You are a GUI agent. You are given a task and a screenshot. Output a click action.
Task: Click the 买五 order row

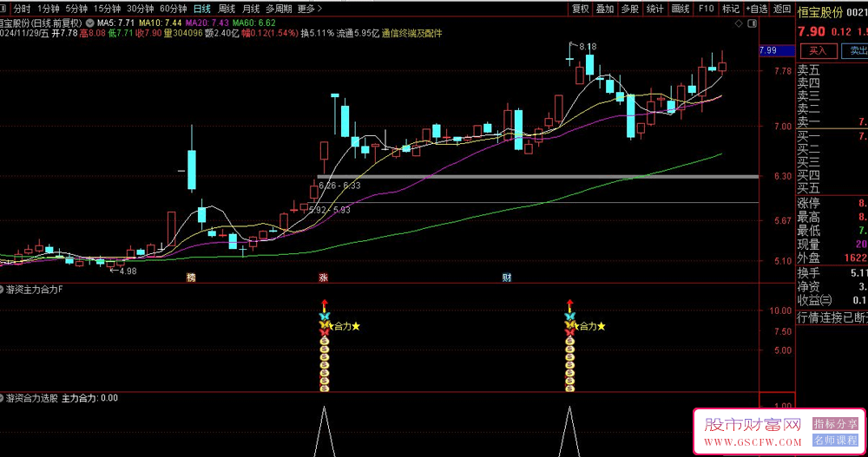(832, 188)
